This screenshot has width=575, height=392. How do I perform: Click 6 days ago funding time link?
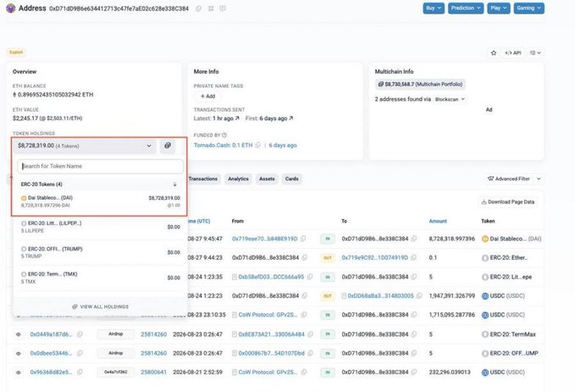[x=282, y=146]
